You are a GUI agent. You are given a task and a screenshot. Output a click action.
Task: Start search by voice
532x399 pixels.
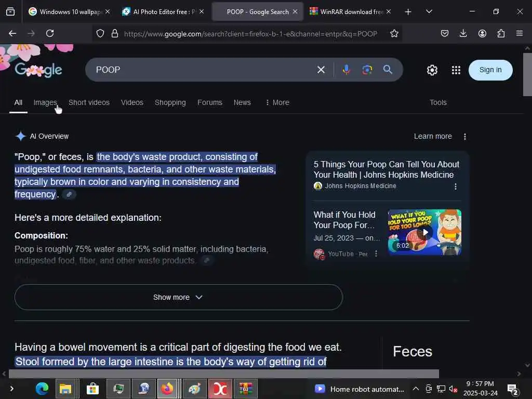point(346,70)
